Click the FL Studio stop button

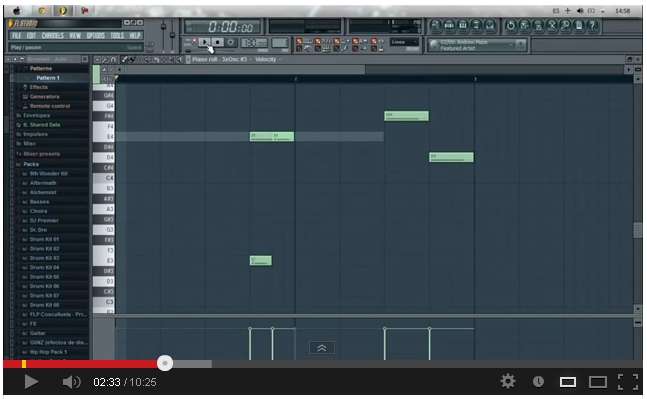pyautogui.click(x=217, y=42)
